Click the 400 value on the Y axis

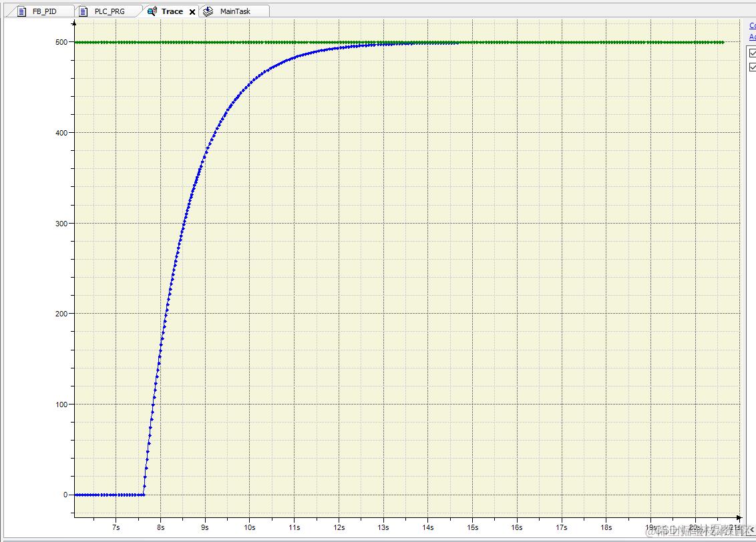coord(61,132)
